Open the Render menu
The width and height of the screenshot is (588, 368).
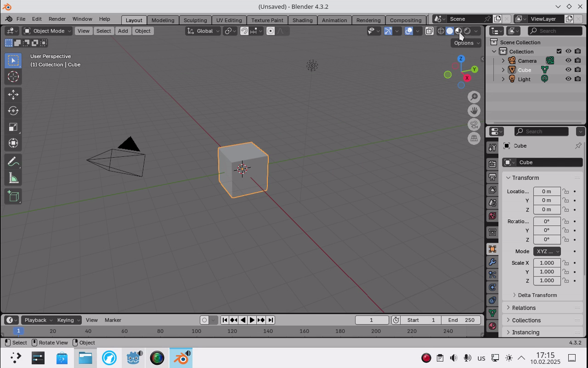(x=57, y=19)
